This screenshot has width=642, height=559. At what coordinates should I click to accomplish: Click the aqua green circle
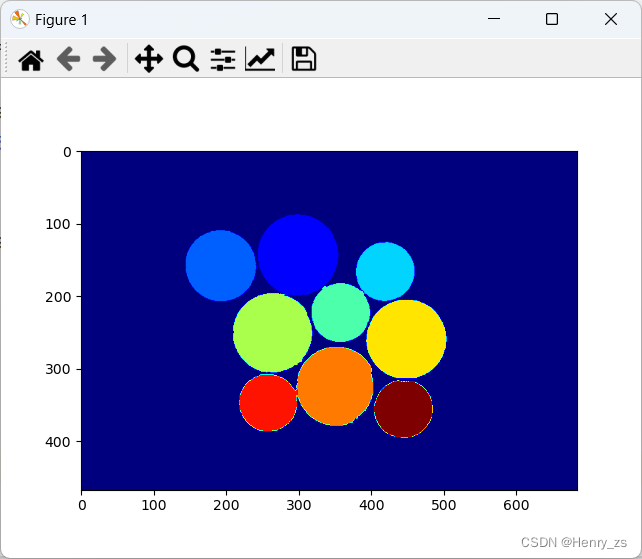coord(341,312)
